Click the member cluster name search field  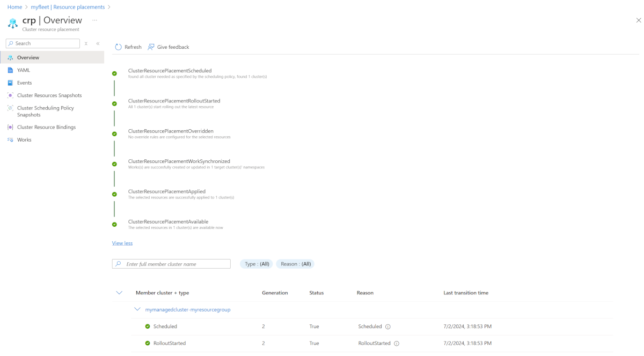tap(171, 264)
